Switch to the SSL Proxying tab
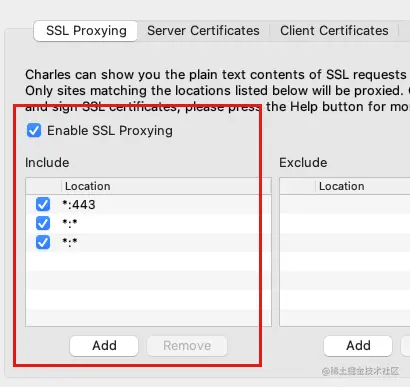This screenshot has width=410, height=387. pyautogui.click(x=86, y=31)
